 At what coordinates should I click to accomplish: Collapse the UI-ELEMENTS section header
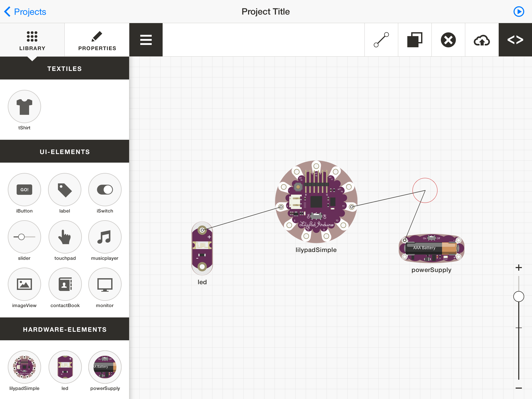click(x=64, y=152)
